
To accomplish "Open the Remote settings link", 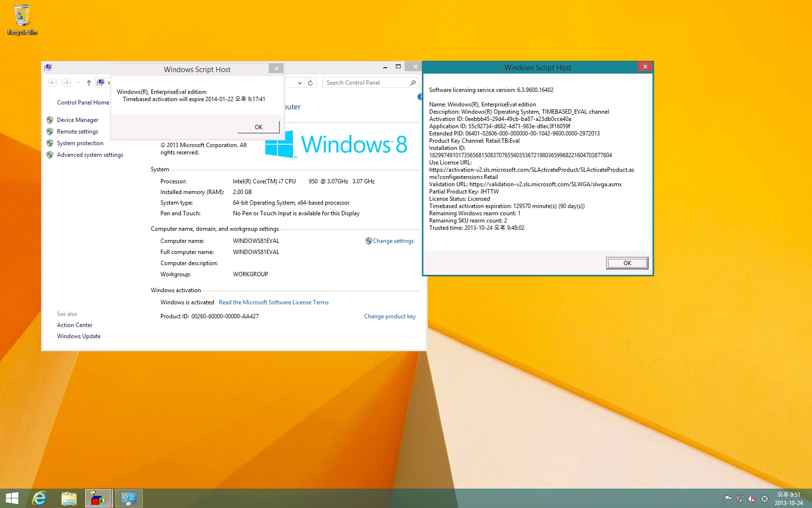I will pos(77,132).
